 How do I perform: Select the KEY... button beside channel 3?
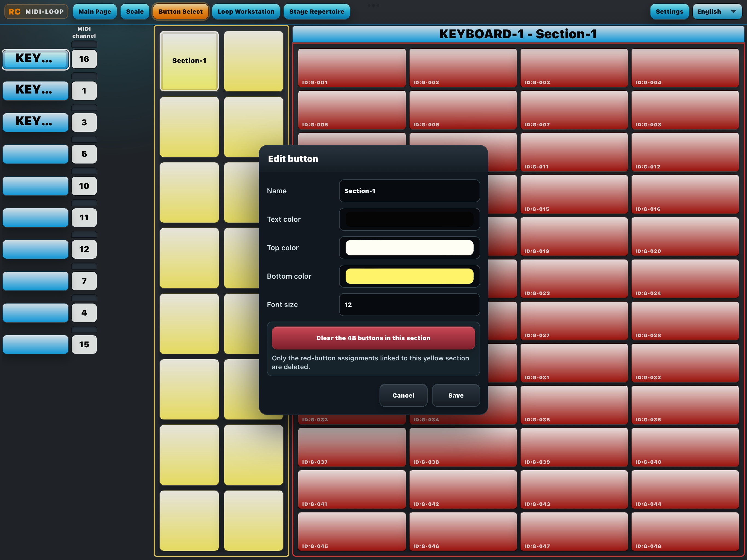[x=36, y=122]
